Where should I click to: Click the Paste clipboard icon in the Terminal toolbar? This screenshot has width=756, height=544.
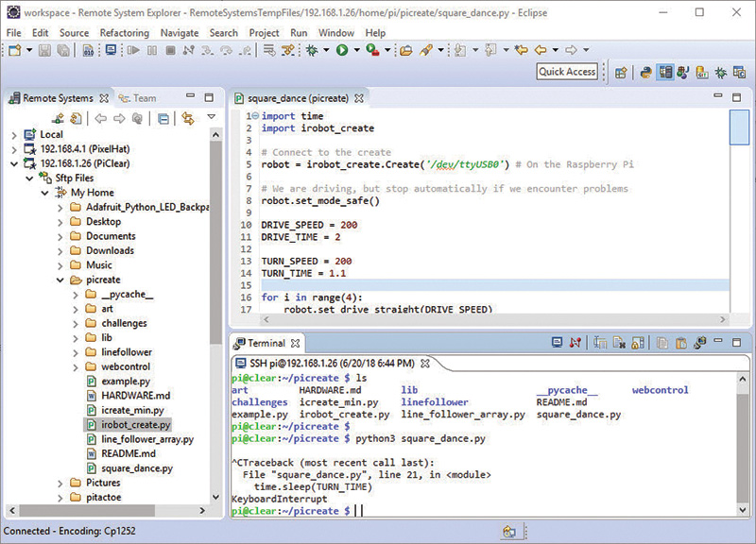pyautogui.click(x=680, y=343)
